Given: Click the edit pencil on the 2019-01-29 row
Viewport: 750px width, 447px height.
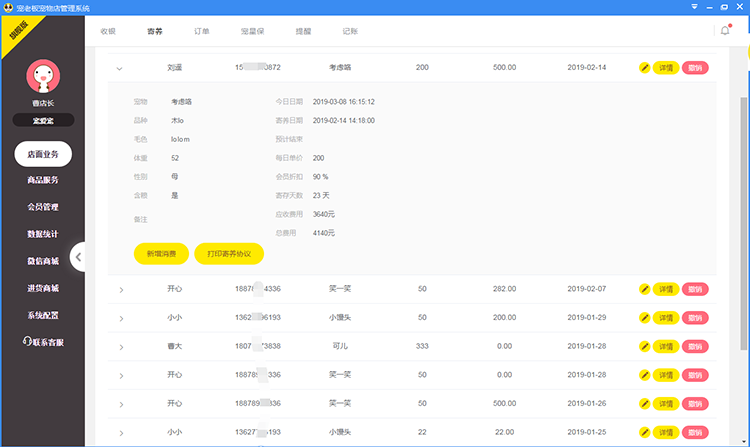Looking at the screenshot, I should (x=645, y=318).
